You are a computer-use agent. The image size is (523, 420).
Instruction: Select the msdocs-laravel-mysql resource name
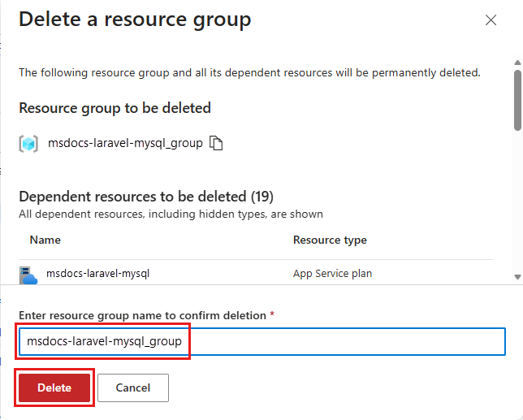pyautogui.click(x=97, y=274)
